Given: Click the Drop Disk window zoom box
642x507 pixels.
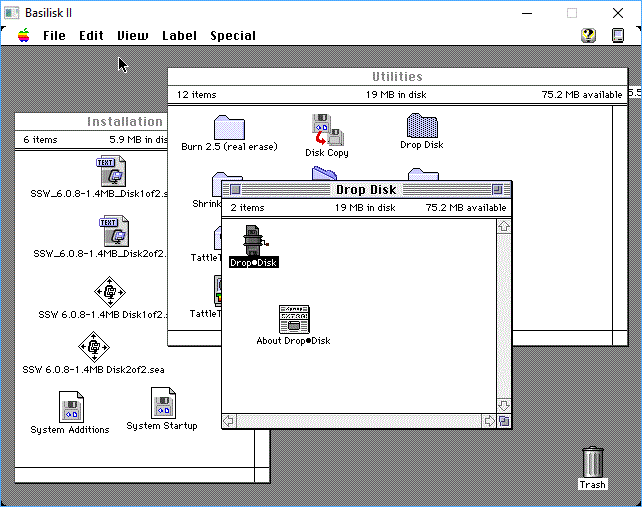Looking at the screenshot, I should pyautogui.click(x=497, y=190).
